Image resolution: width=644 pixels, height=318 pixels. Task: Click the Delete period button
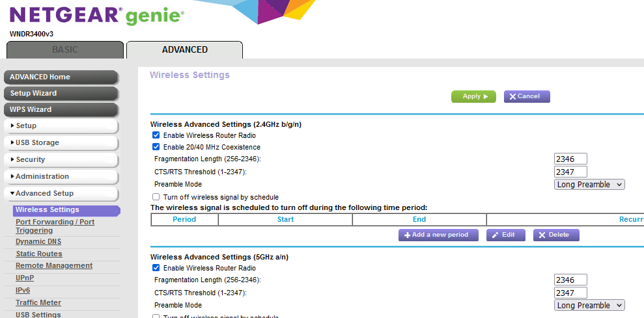point(555,235)
